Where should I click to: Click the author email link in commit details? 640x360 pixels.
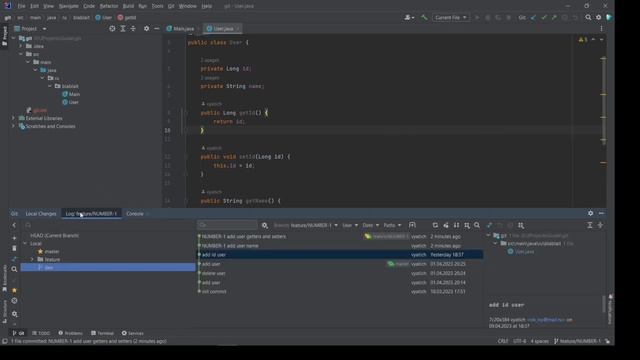coord(546,320)
